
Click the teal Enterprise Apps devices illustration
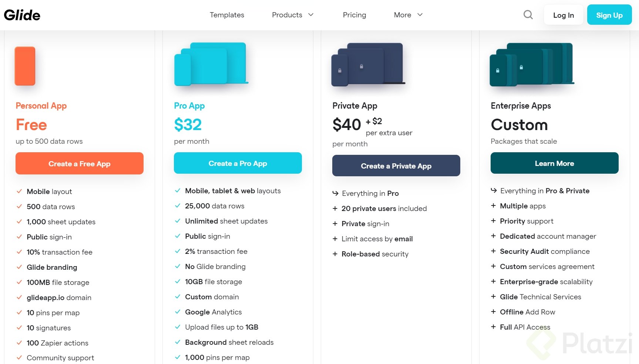click(531, 64)
